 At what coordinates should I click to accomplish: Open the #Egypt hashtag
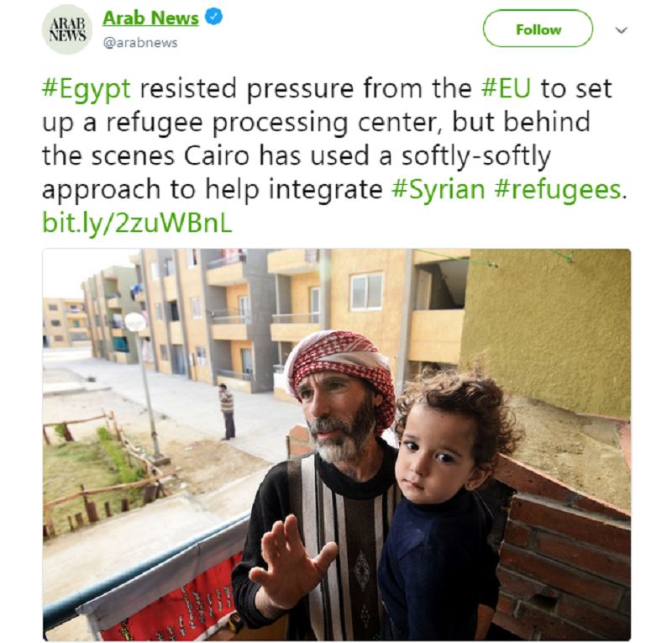click(87, 90)
